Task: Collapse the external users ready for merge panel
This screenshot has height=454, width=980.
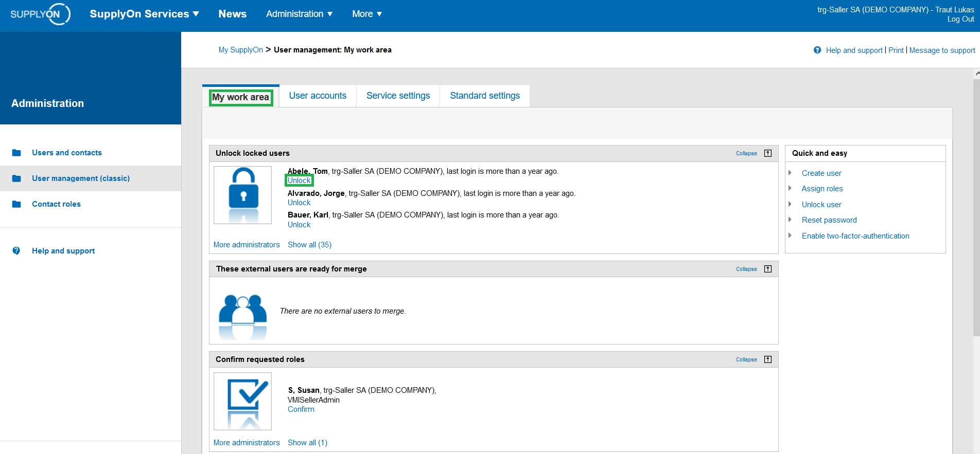Action: point(746,269)
